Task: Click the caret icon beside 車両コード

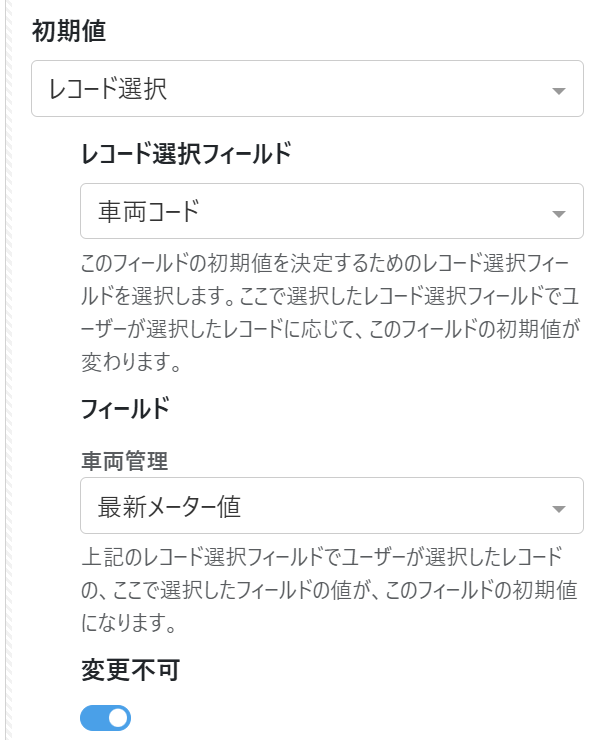Action: pos(559,213)
